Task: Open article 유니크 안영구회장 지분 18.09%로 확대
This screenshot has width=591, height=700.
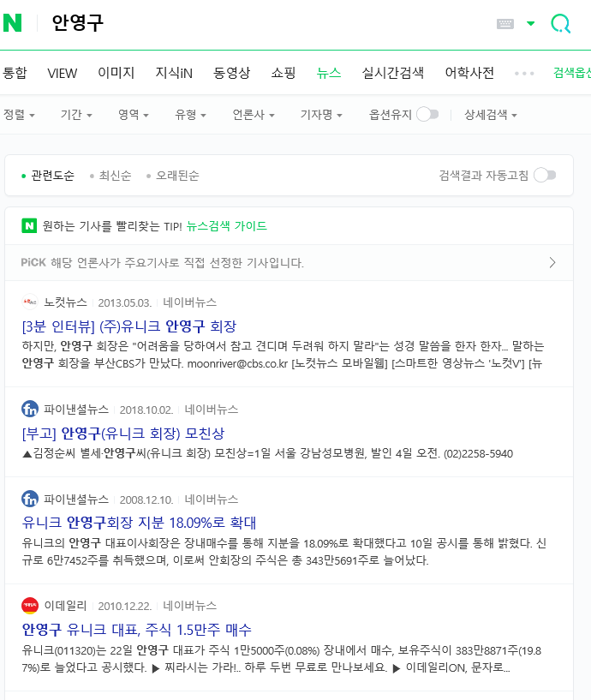Action: 140,523
